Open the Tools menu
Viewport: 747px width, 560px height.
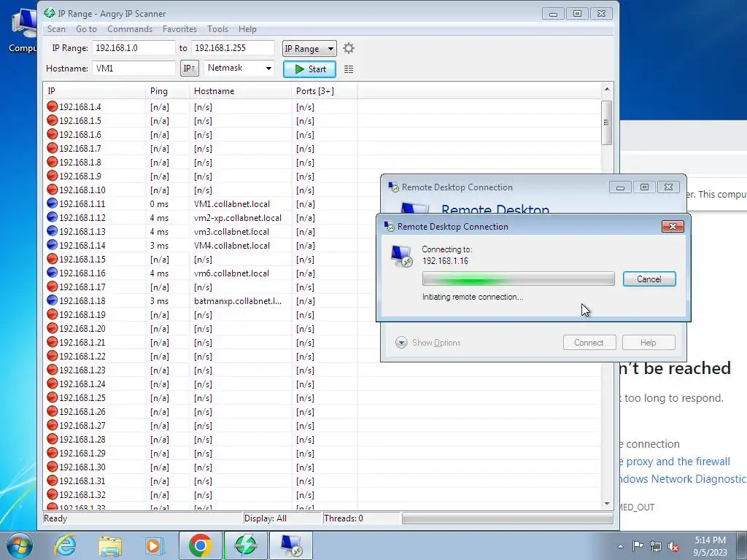(217, 29)
